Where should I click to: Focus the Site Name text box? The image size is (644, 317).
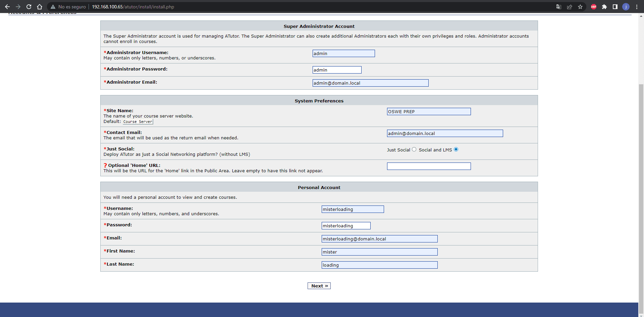[x=429, y=111]
